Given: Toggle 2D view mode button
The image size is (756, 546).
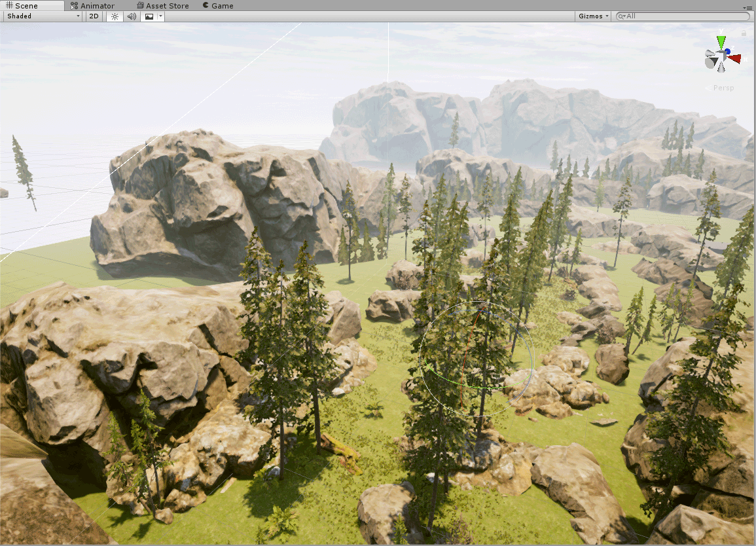Looking at the screenshot, I should click(x=94, y=16).
